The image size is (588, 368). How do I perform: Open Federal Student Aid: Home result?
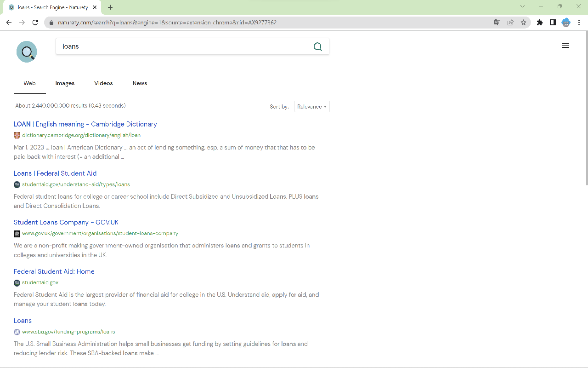pos(54,271)
